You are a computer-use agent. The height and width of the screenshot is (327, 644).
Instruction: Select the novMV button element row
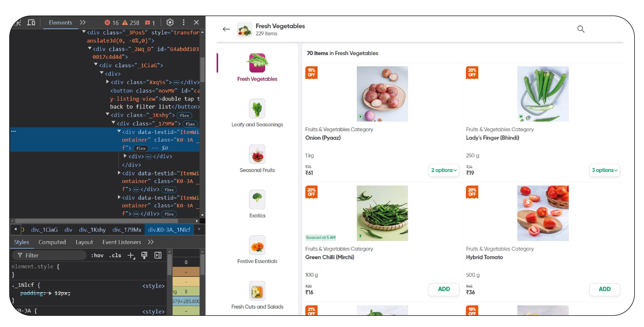coord(155,99)
